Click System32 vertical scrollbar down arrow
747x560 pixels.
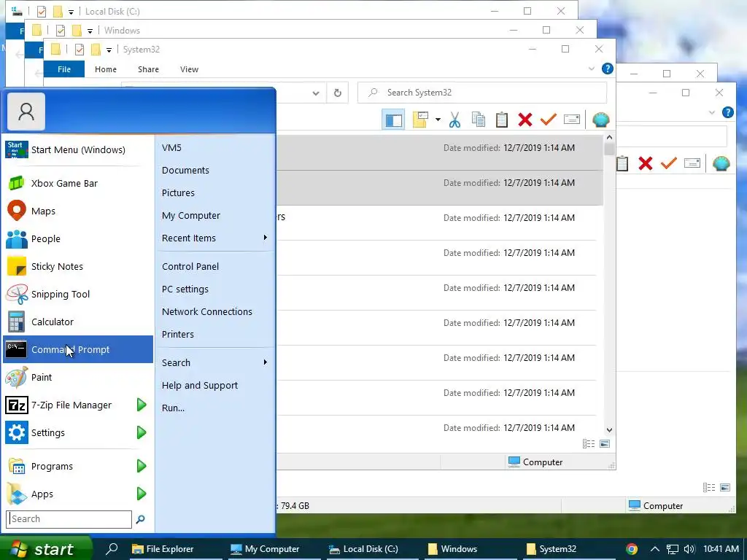coord(609,430)
